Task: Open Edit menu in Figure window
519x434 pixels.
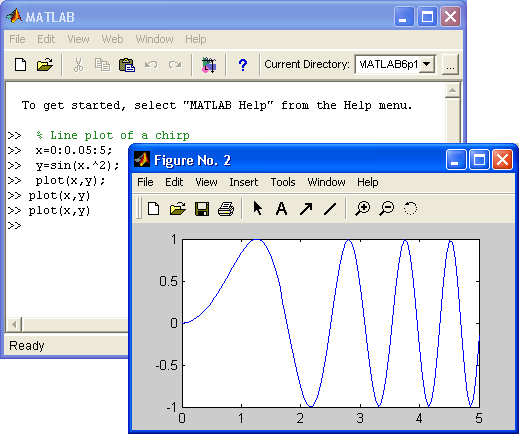Action: 174,182
